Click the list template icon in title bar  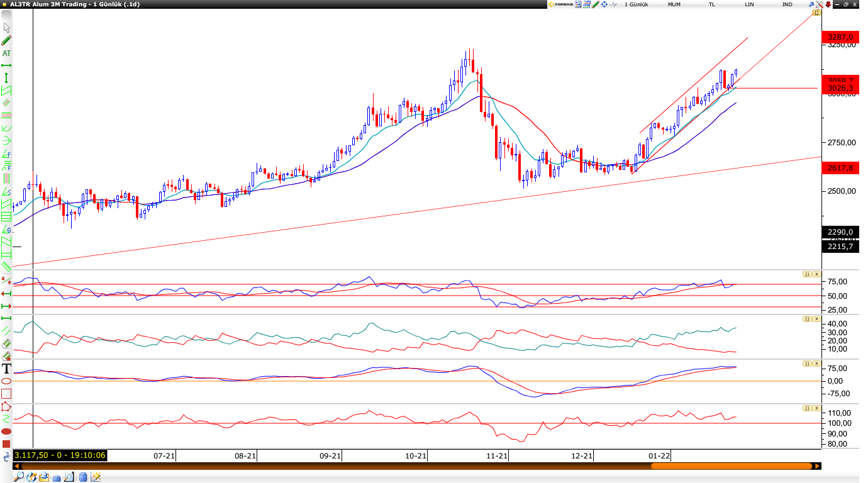[x=578, y=4]
